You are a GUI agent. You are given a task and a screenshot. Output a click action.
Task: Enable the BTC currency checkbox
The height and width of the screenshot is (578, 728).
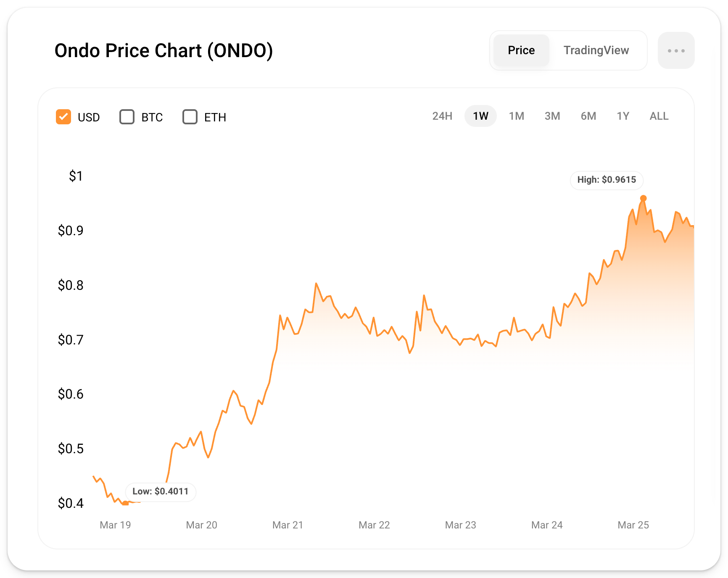point(127,117)
